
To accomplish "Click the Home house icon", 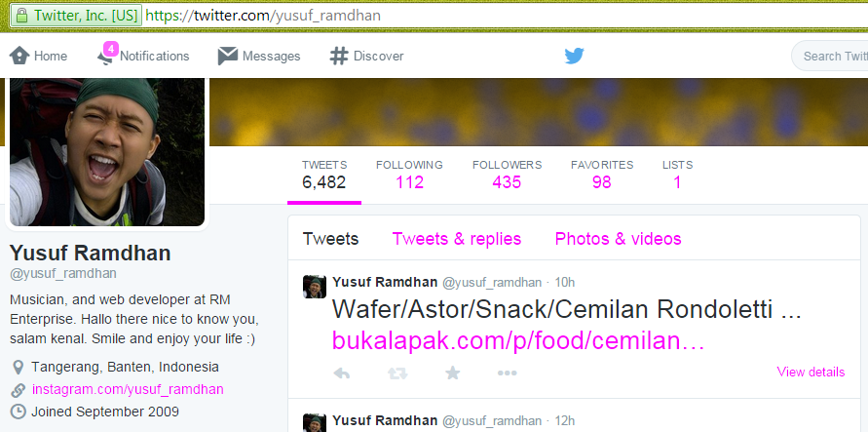I will click(x=19, y=56).
